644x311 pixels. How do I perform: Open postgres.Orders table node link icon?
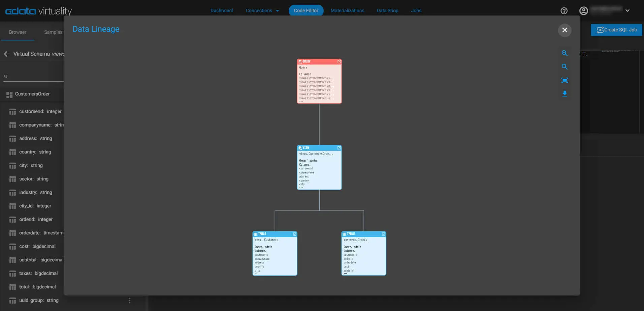click(383, 234)
